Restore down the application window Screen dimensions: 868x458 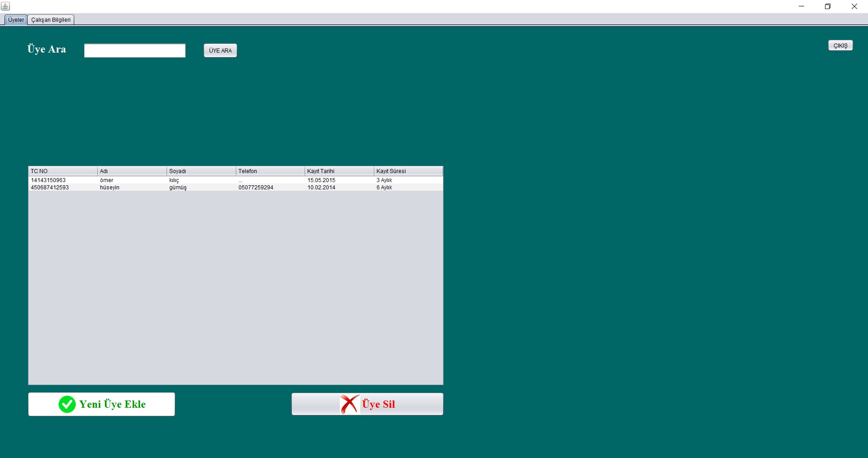(828, 6)
